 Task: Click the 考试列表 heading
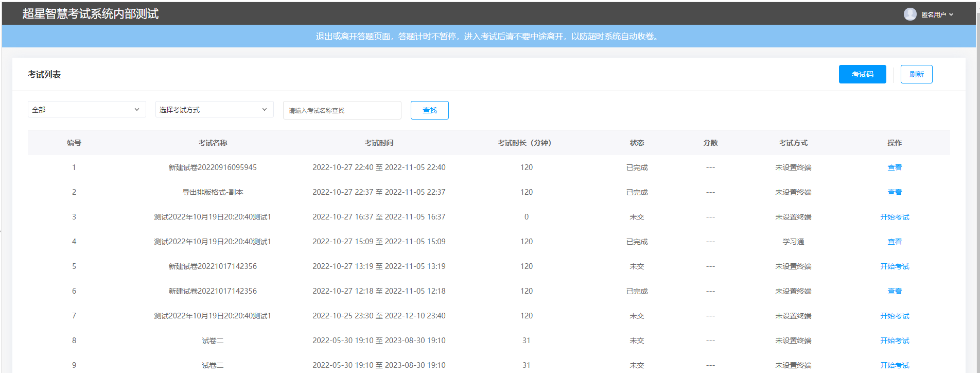point(44,74)
